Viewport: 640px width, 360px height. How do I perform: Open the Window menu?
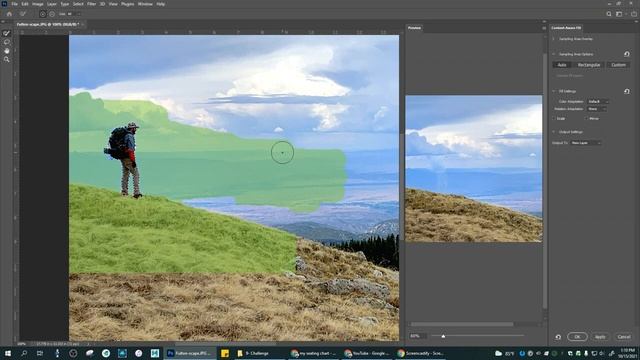(x=145, y=4)
